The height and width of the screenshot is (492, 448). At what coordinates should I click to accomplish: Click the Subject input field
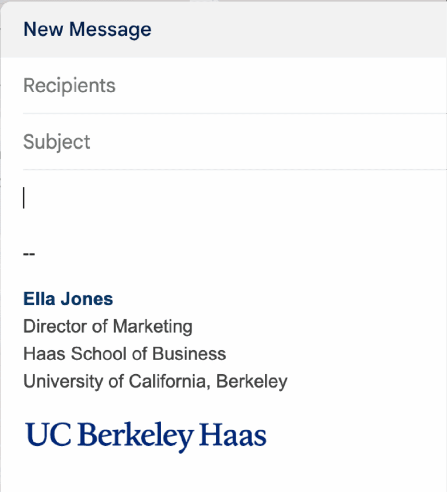(233, 142)
